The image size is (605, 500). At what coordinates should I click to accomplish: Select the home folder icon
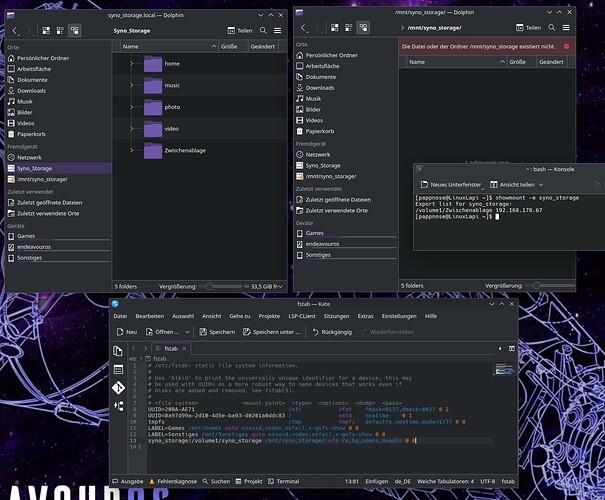153,64
